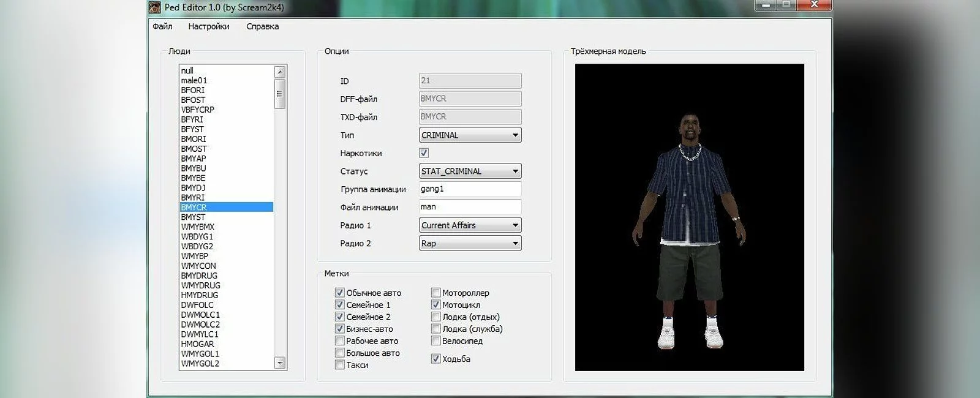Select DWFOLC in the people list
This screenshot has width=980, height=398.
tap(227, 305)
